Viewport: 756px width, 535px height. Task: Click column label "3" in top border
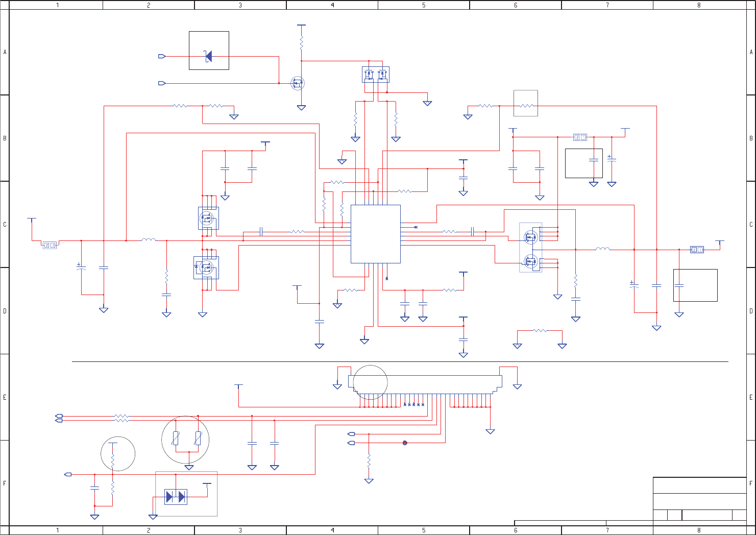(240, 5)
